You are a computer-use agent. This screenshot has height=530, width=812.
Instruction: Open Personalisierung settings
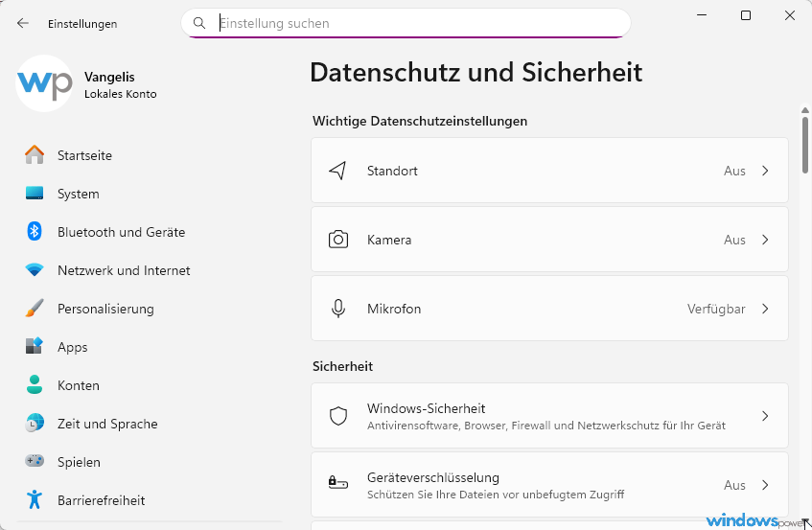coord(150,309)
